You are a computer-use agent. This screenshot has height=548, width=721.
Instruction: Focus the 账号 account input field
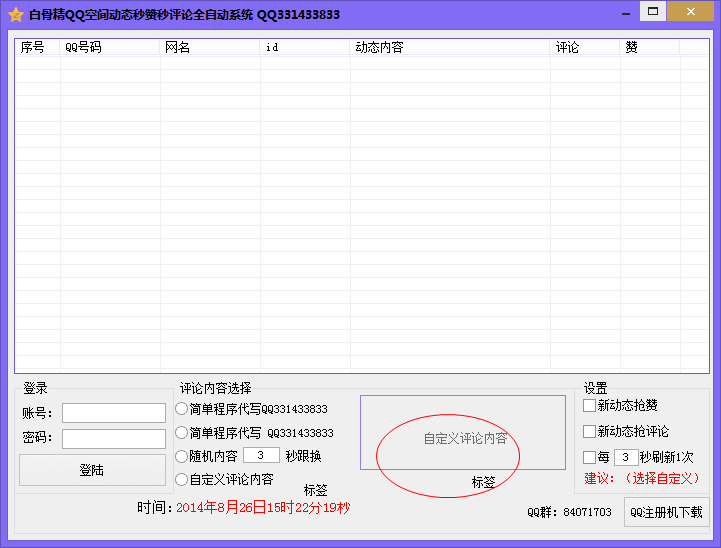114,413
